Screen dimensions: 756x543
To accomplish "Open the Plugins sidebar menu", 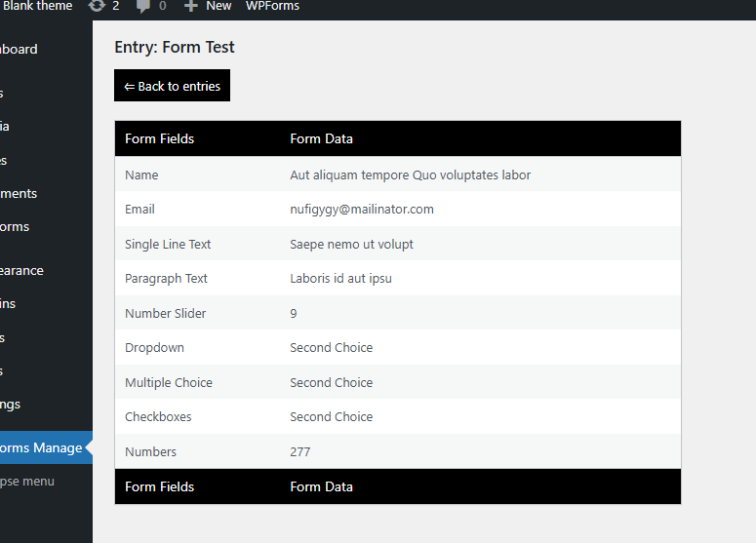I will (8, 303).
